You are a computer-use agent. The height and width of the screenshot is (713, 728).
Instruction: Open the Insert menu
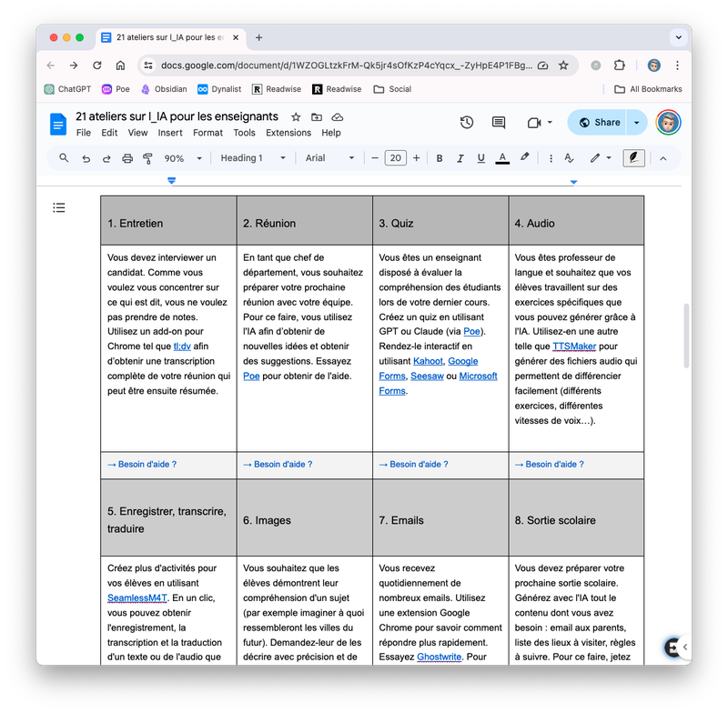170,133
